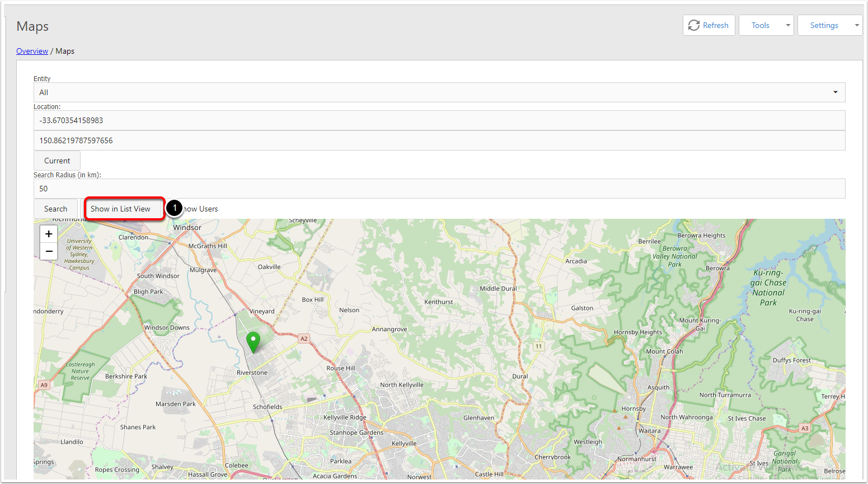
Task: Click the Glenhaven map label
Action: (478, 418)
